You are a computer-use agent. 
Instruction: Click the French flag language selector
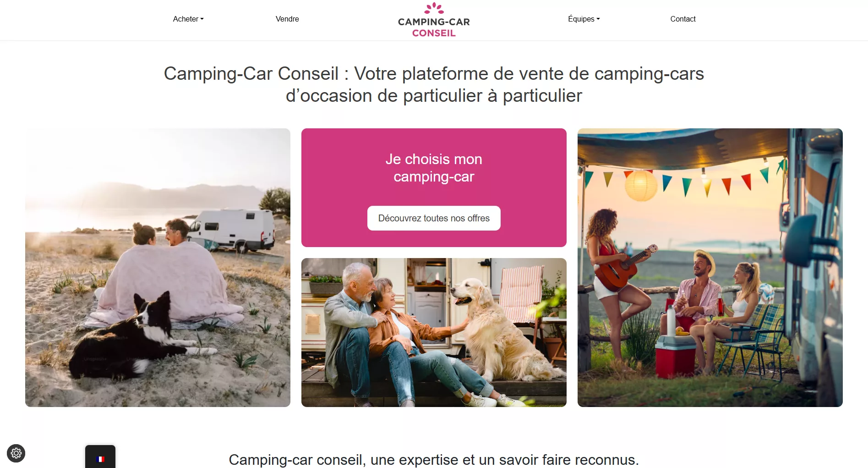pyautogui.click(x=100, y=459)
